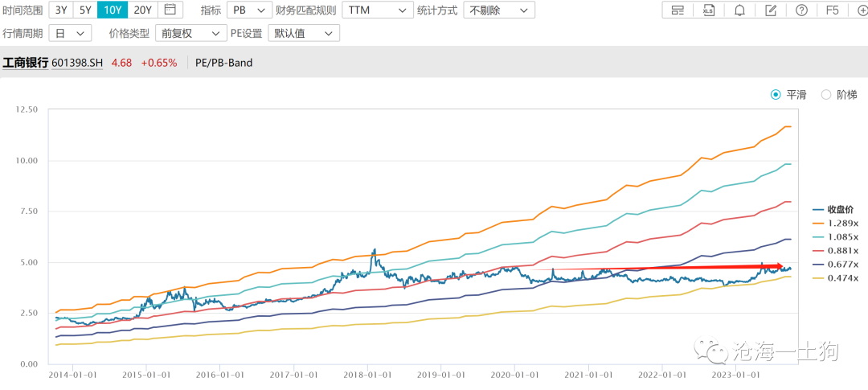Expand the TTM matching rule dropdown

378,10
